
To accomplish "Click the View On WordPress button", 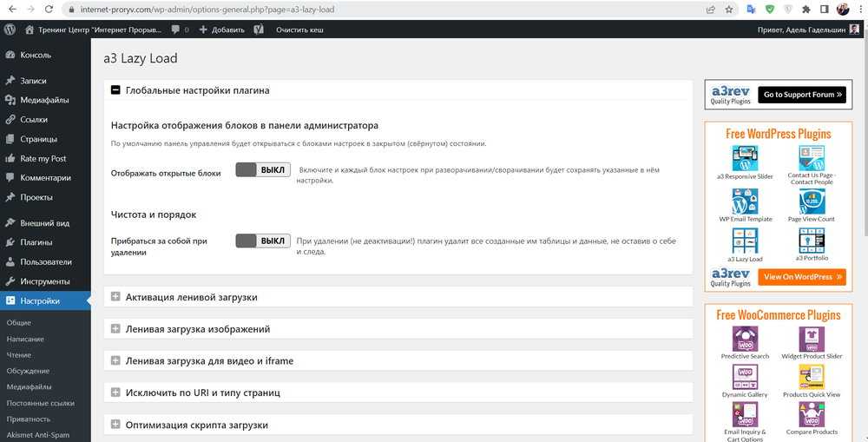I will click(x=801, y=277).
